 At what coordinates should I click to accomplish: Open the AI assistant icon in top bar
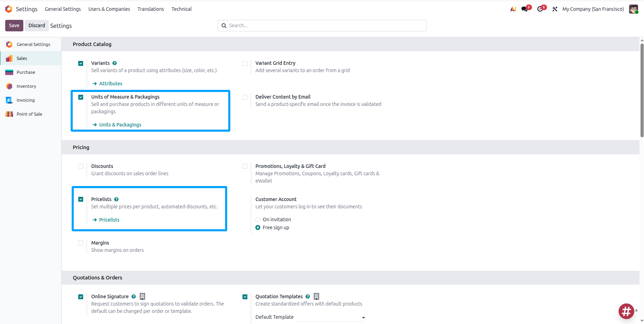click(x=513, y=9)
